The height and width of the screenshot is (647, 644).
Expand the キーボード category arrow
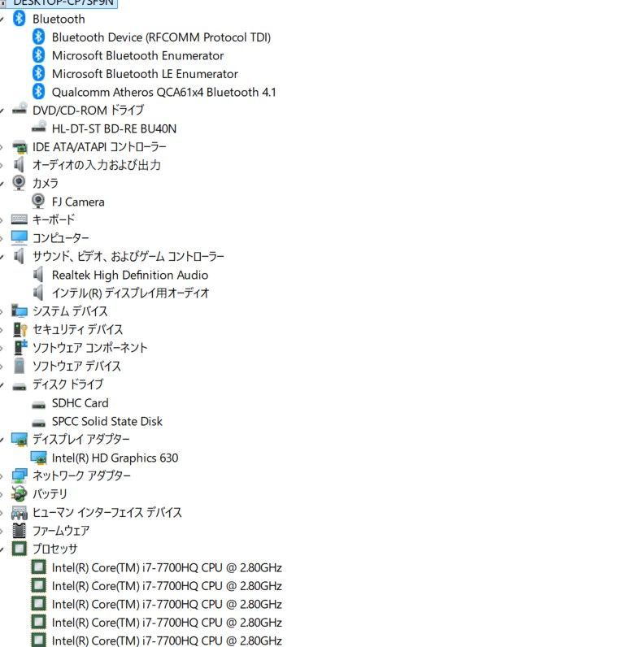2,220
